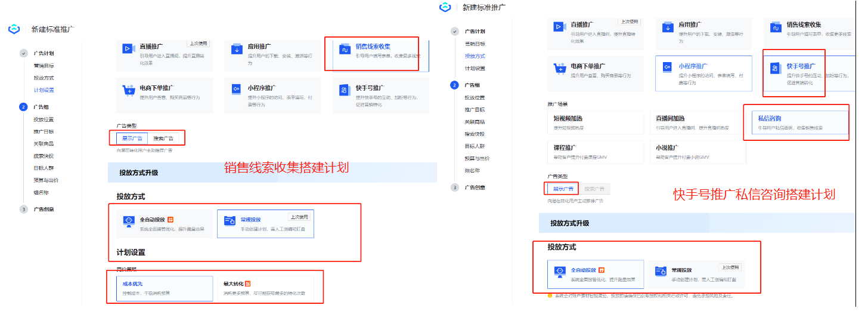Click the 广告计划 checkmark circle in the left screenshot

(23, 53)
